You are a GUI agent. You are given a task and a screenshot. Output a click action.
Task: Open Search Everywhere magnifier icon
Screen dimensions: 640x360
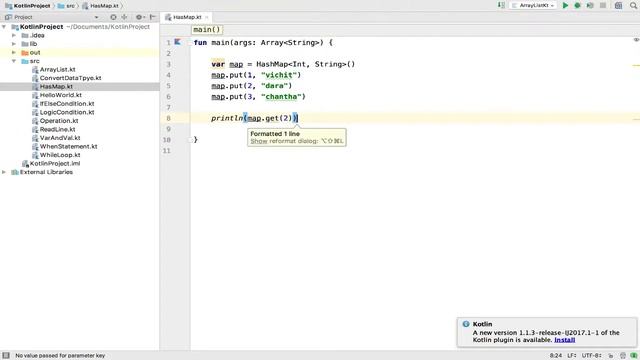pyautogui.click(x=633, y=6)
